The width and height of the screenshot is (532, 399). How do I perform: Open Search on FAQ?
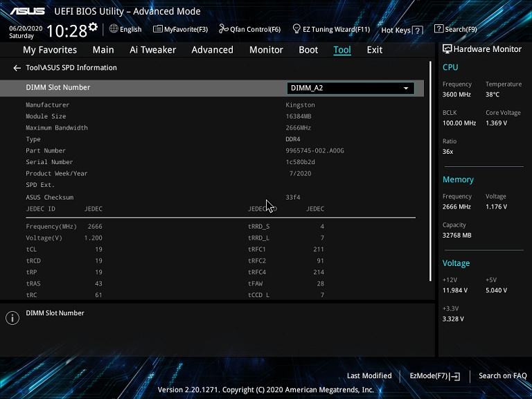502,375
